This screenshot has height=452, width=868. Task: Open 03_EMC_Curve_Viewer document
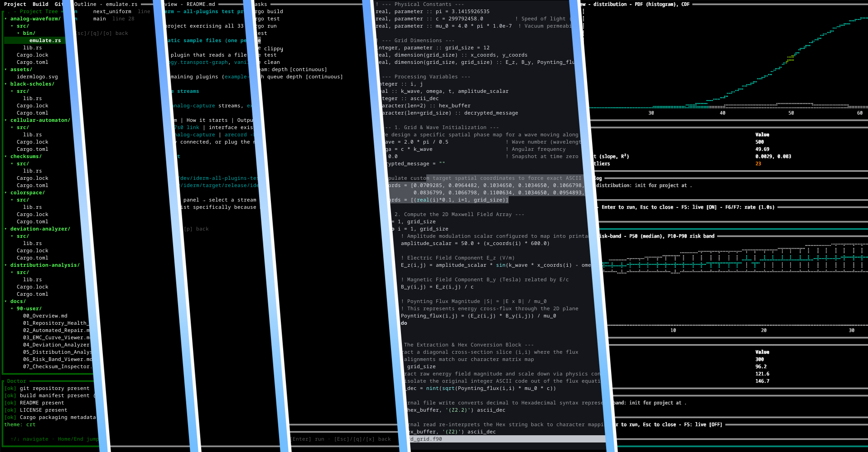56,337
